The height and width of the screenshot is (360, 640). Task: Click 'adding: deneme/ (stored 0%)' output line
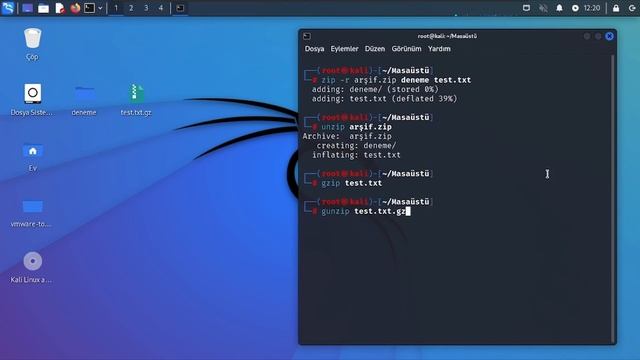pos(375,89)
